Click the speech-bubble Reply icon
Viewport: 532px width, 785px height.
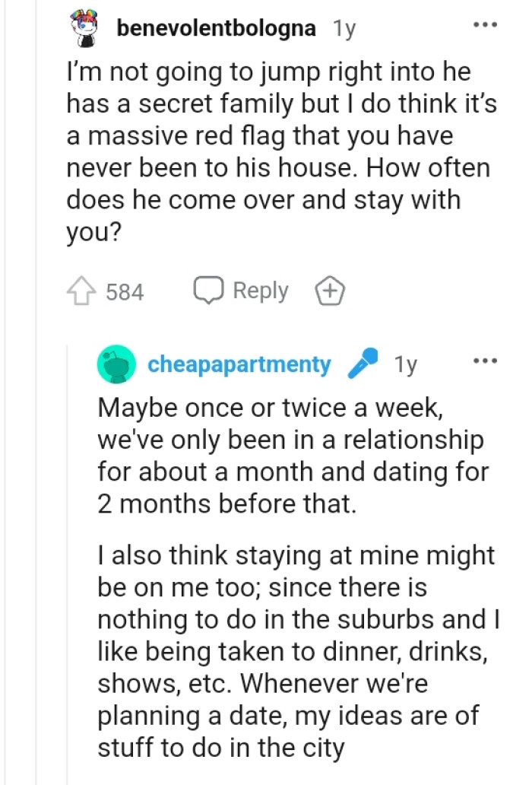(x=207, y=290)
